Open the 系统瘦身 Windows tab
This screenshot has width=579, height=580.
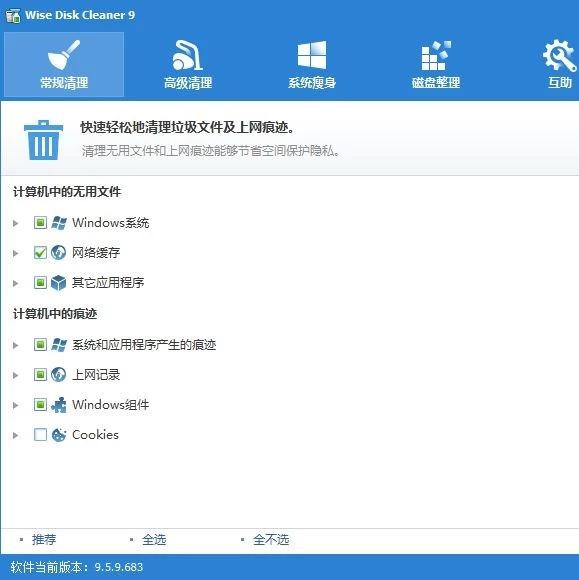pyautogui.click(x=312, y=64)
